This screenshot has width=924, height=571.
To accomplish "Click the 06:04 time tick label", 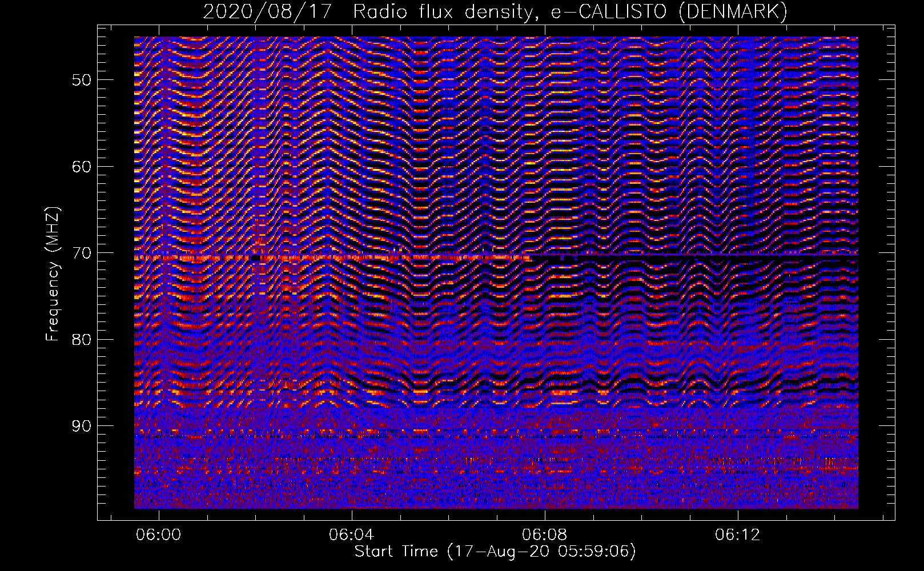I will 352,534.
